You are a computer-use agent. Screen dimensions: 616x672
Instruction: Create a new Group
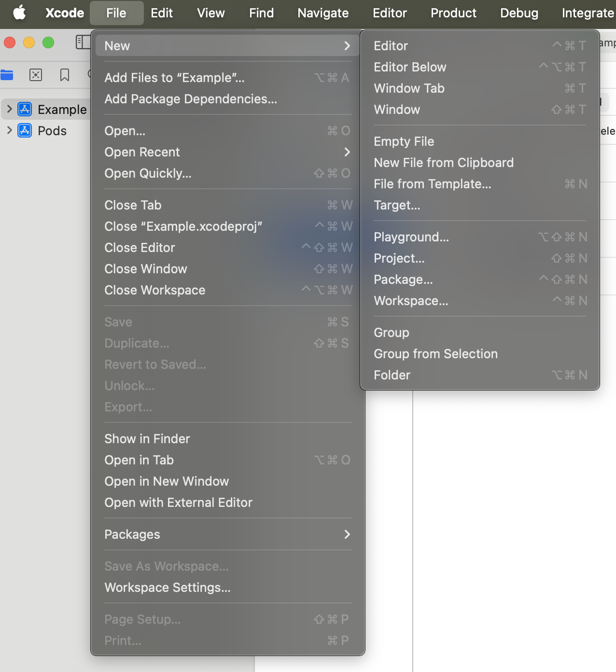coord(480,333)
